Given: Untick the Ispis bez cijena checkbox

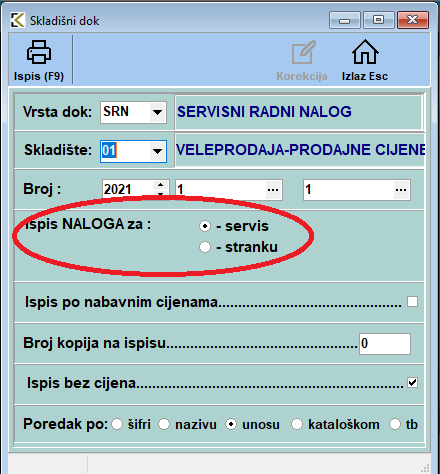Looking at the screenshot, I should coord(412,382).
